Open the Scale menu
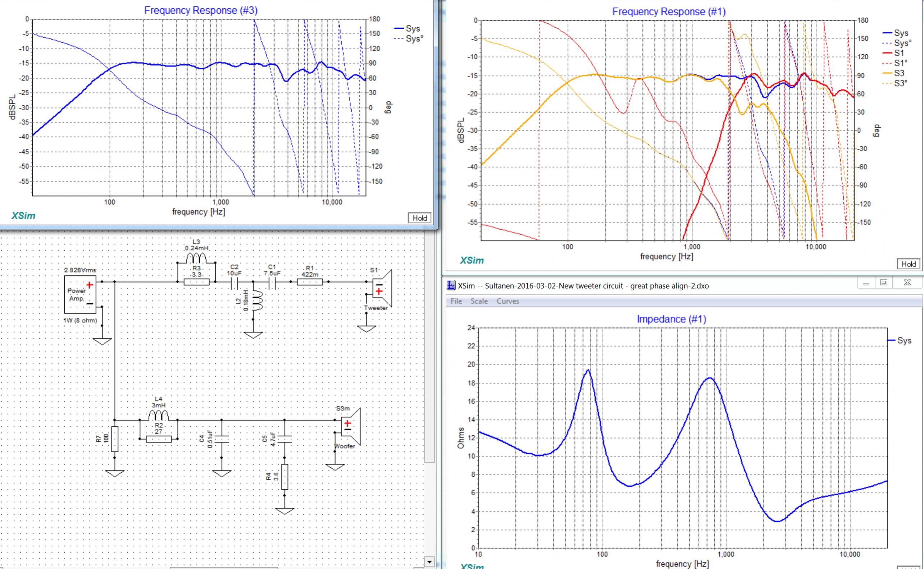The width and height of the screenshot is (924, 569). coord(479,301)
